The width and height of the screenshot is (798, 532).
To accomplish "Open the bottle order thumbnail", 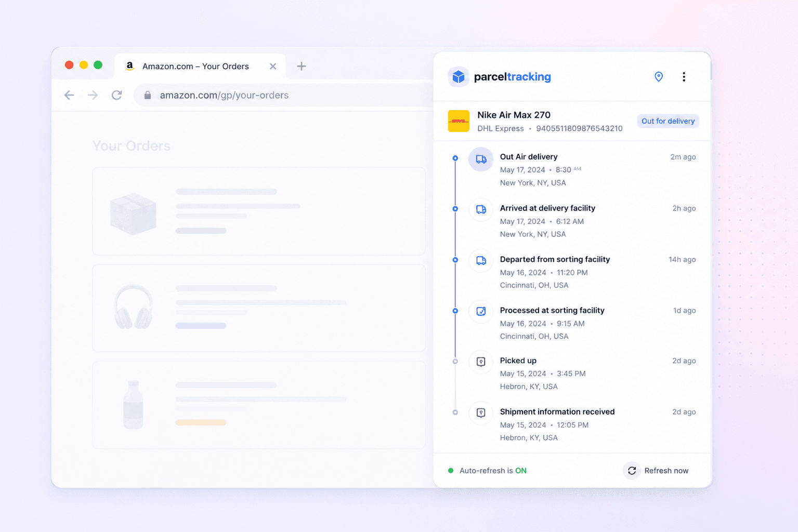I will coord(133,404).
